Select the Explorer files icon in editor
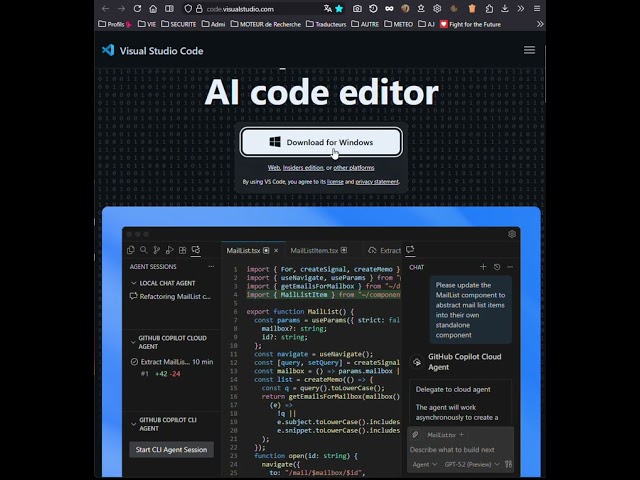640x480 pixels. pyautogui.click(x=131, y=250)
